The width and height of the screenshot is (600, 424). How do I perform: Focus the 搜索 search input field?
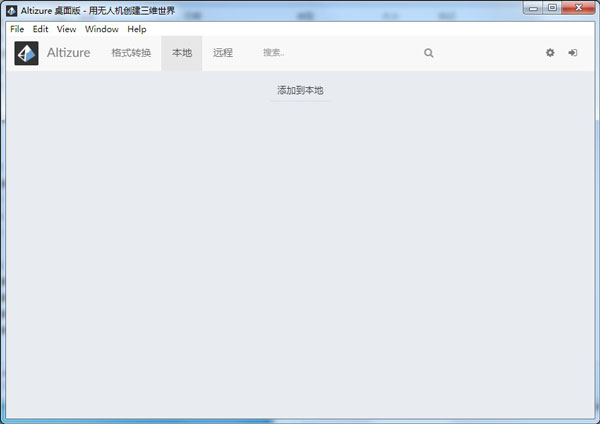[x=341, y=53]
